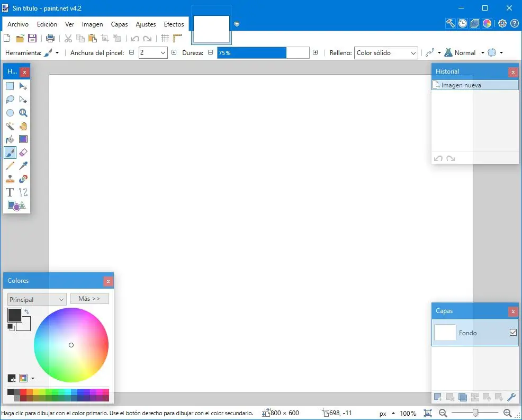Choose the Recolor tool

point(23,179)
